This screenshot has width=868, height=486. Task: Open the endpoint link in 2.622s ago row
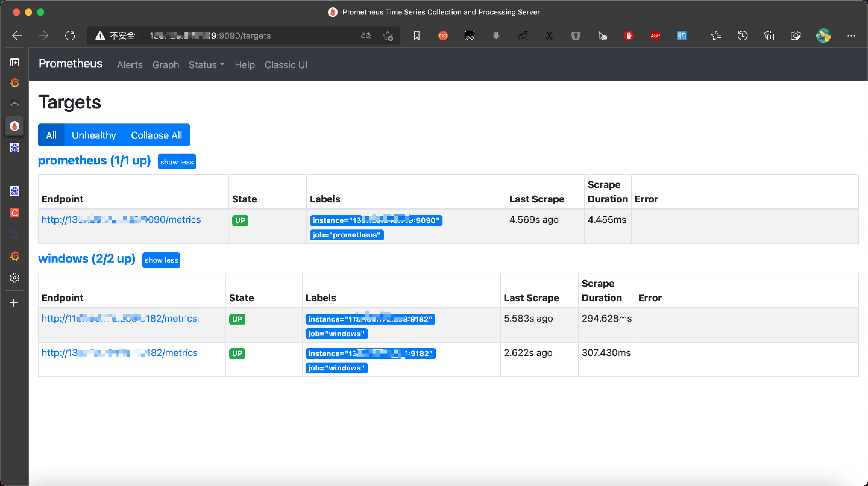pyautogui.click(x=120, y=353)
